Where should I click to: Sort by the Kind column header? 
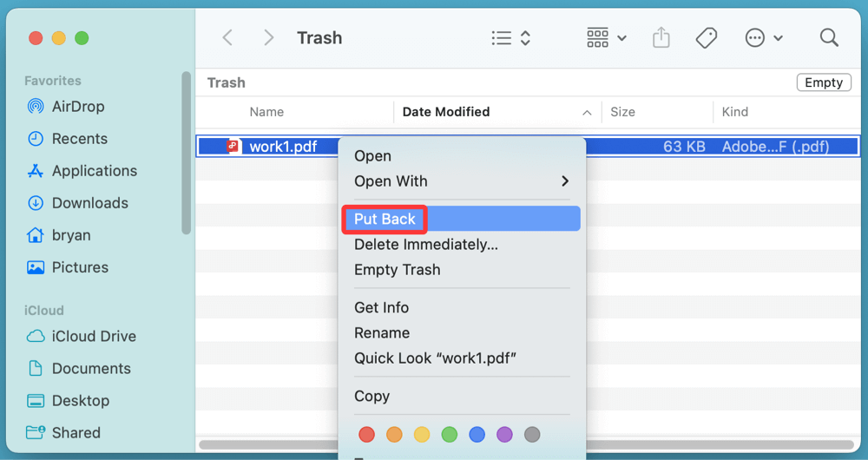coord(734,112)
